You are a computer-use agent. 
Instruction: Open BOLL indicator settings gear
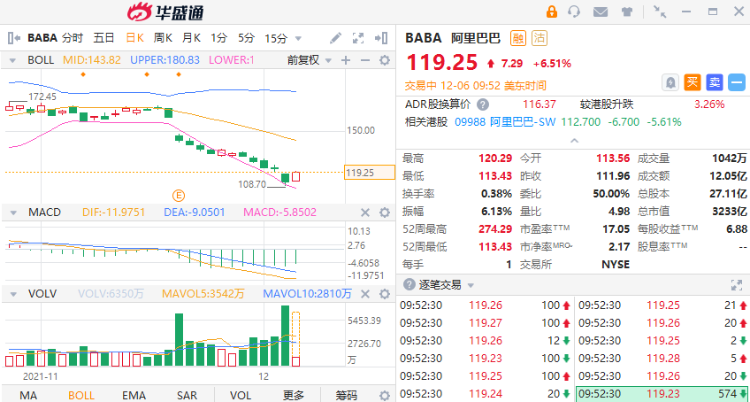click(384, 60)
